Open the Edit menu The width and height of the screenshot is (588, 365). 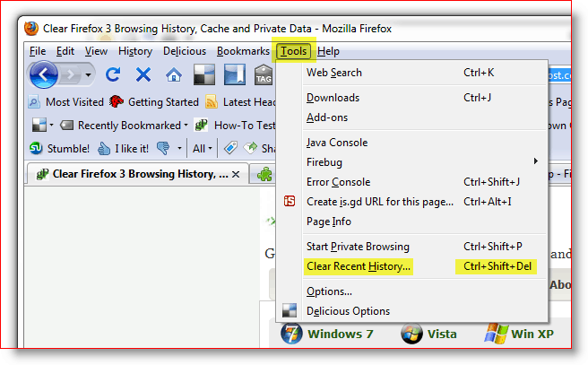(65, 51)
